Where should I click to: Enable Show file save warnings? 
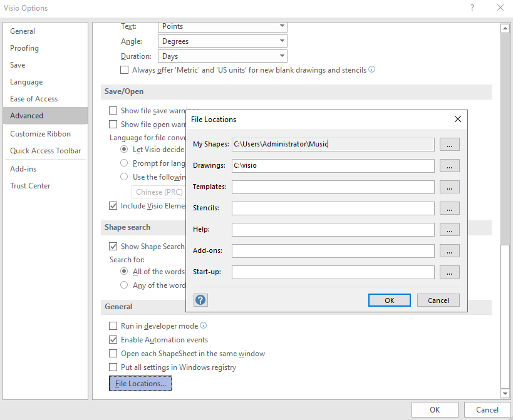(113, 110)
